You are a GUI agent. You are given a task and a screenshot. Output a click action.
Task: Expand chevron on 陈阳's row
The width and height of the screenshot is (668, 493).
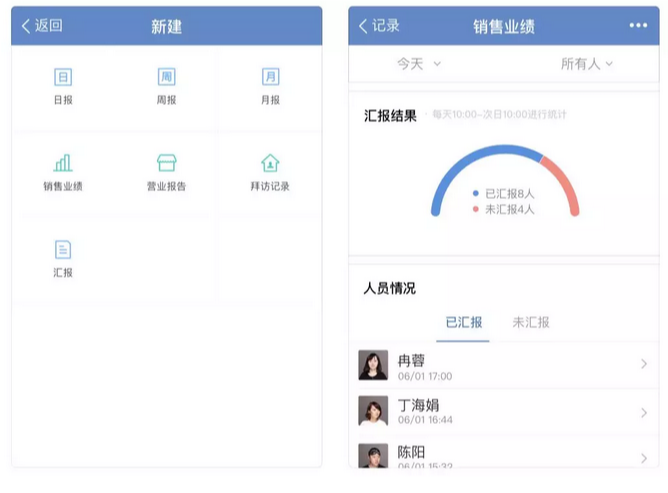[x=644, y=458]
